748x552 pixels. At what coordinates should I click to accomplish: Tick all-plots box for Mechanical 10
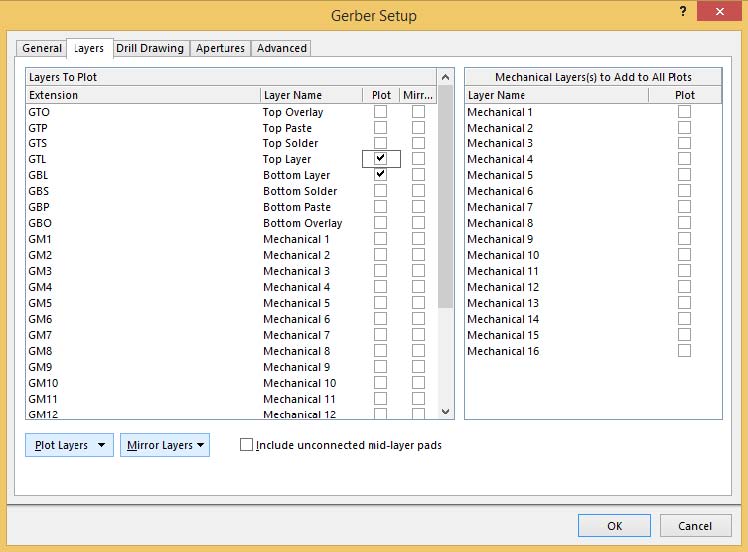[x=684, y=255]
